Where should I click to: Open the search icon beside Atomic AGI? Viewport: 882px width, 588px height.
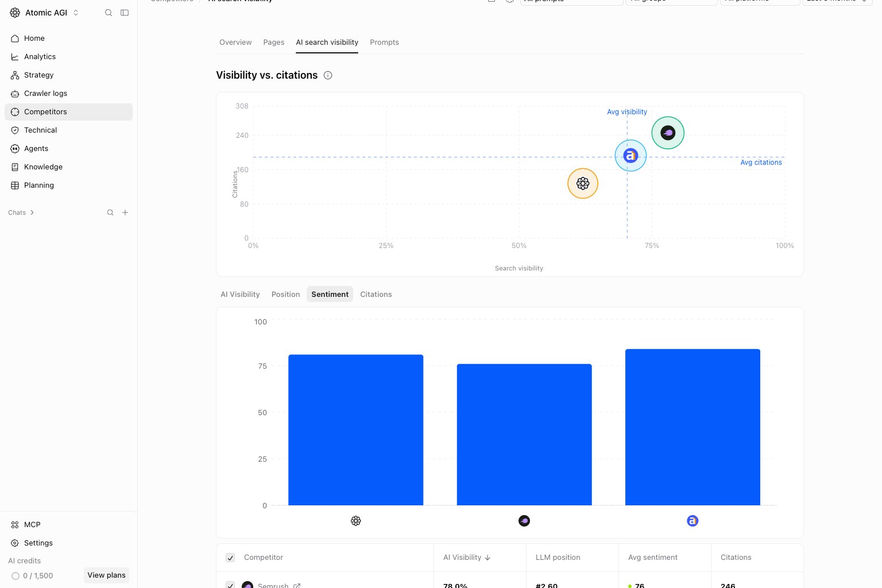click(x=109, y=13)
